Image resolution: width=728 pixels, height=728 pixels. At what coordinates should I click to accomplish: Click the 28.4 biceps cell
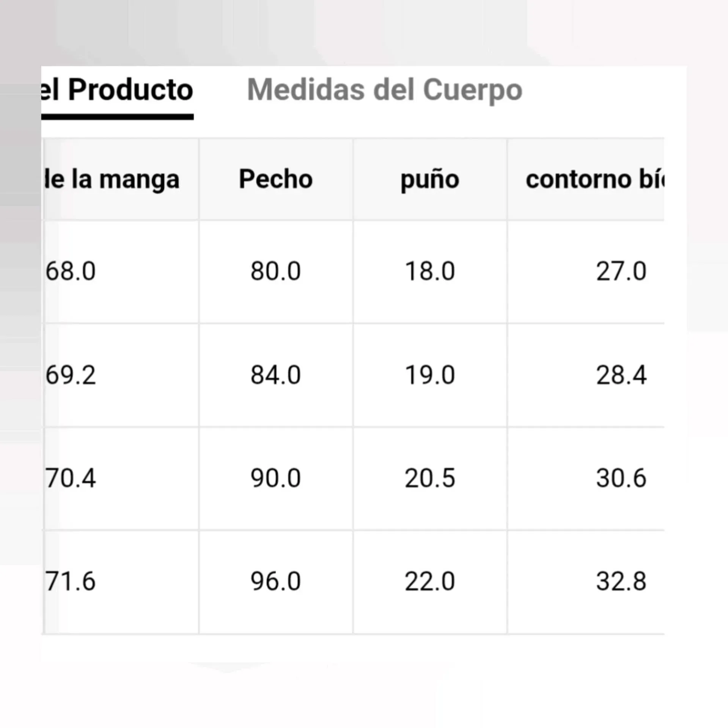(621, 375)
